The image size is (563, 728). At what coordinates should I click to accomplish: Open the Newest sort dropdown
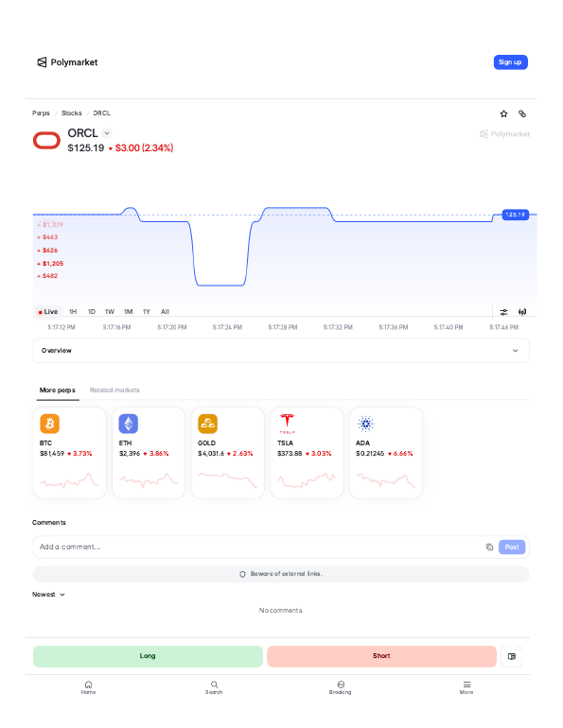pyautogui.click(x=48, y=595)
